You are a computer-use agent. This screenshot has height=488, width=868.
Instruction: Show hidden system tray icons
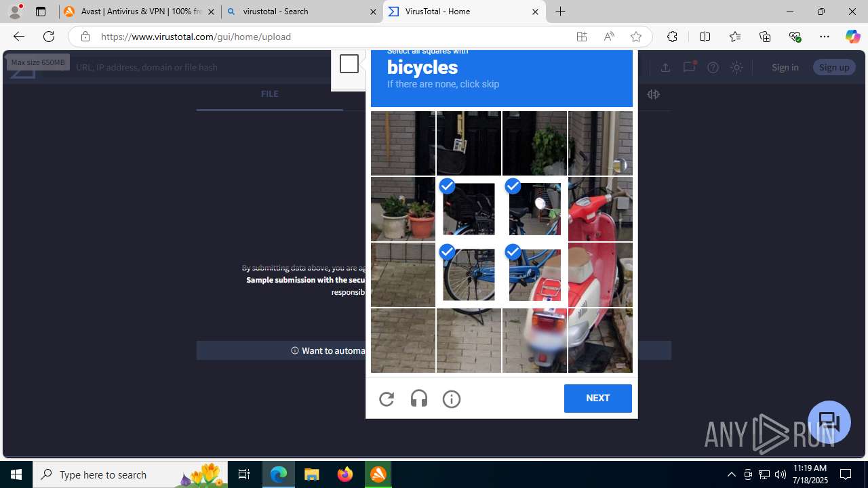(x=731, y=474)
